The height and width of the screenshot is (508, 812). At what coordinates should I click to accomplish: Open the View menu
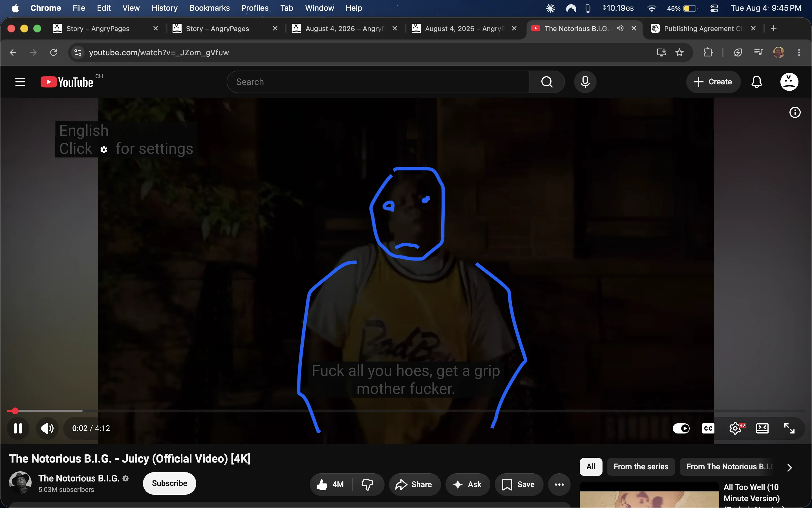click(131, 8)
